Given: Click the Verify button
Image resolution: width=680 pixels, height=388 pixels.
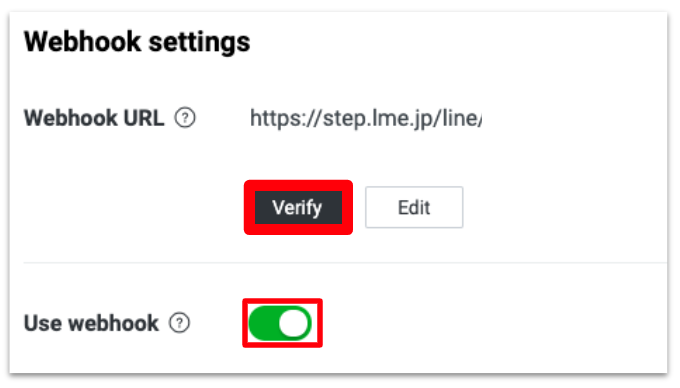Looking at the screenshot, I should 298,208.
